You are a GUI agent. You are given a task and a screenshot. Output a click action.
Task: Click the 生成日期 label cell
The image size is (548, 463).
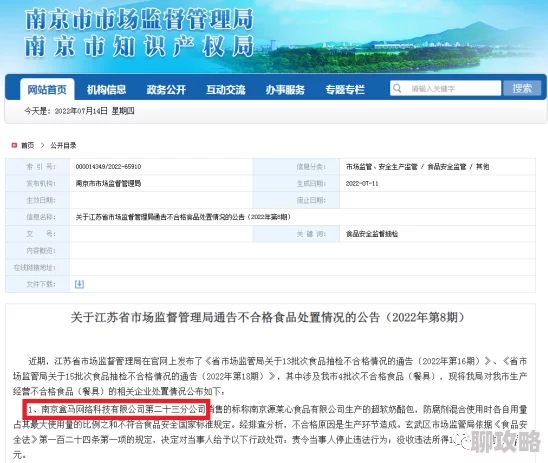(296, 183)
